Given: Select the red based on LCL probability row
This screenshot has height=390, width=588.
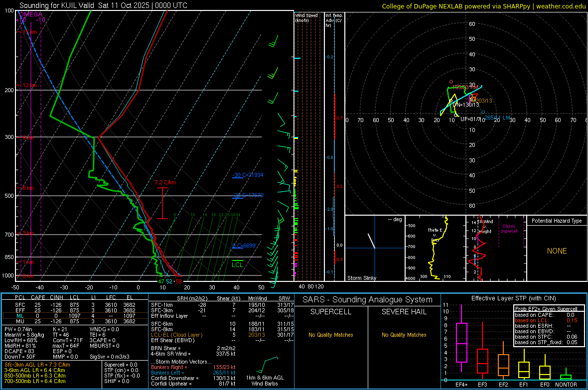Looking at the screenshot, I should pyautogui.click(x=546, y=320).
